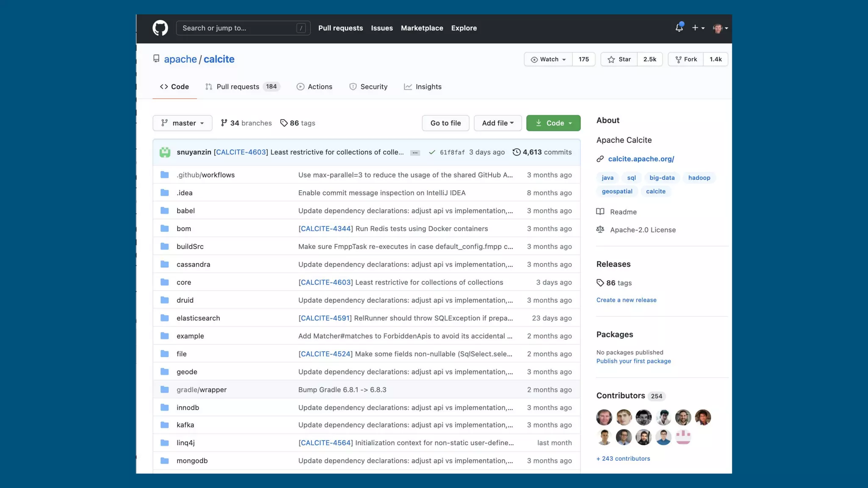Open the calcite.apache.org link
Viewport: 868px width, 488px height.
[x=641, y=159]
